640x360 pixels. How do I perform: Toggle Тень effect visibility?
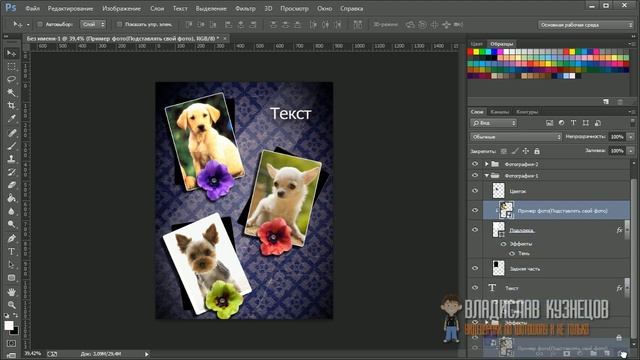pyautogui.click(x=512, y=253)
